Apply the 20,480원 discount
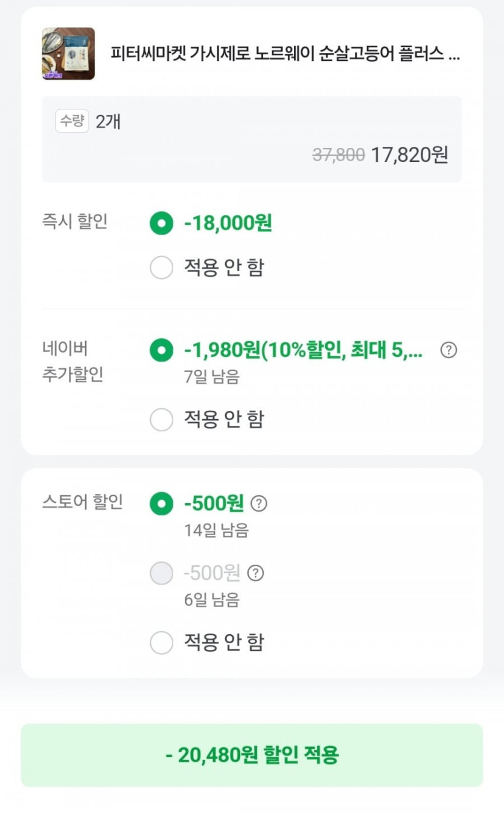504x813 pixels. click(252, 755)
